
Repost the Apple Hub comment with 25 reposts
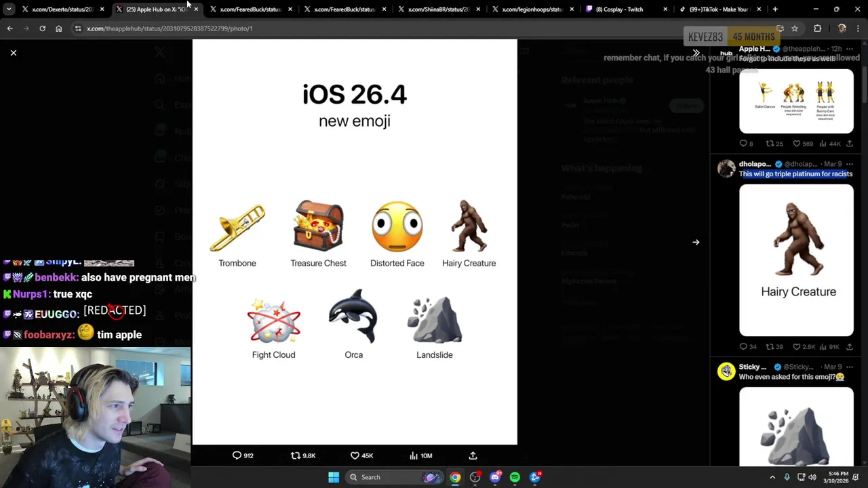(x=774, y=144)
